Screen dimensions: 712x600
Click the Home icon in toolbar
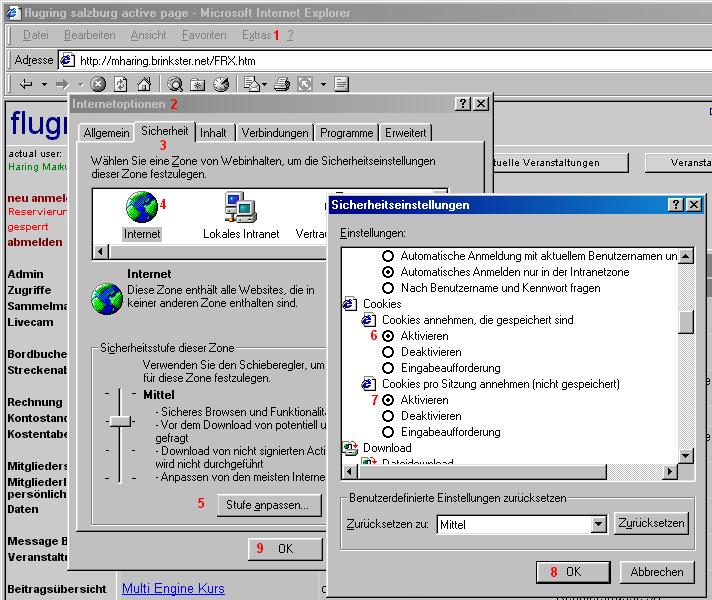click(144, 85)
